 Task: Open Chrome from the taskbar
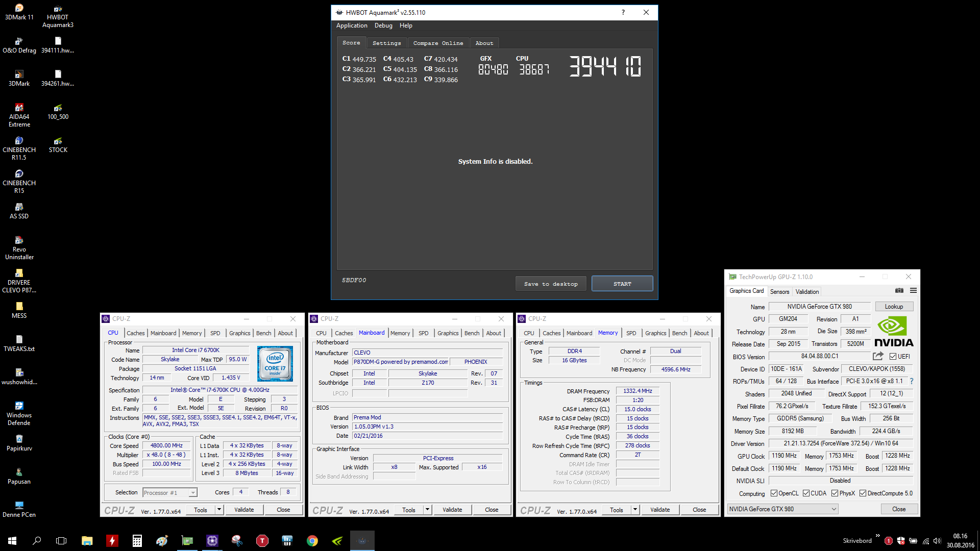[x=312, y=541]
